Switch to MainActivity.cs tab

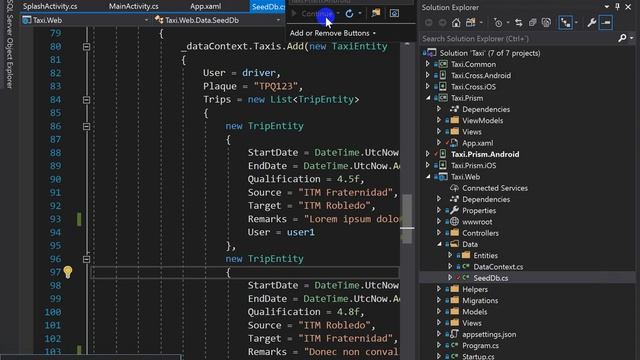(133, 7)
